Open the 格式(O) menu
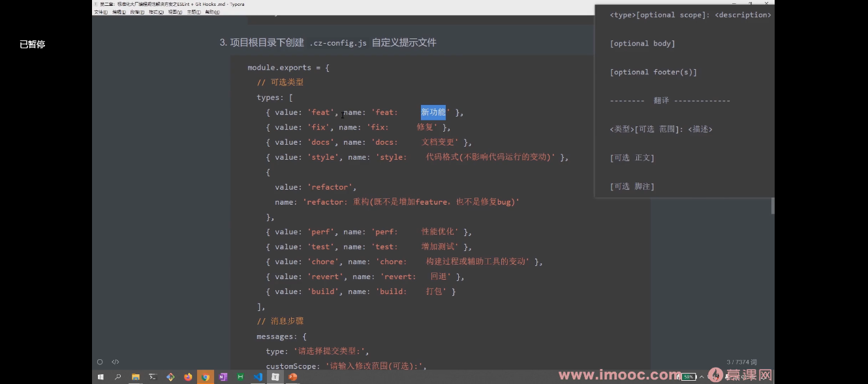Viewport: 868px width, 384px height. click(x=157, y=12)
